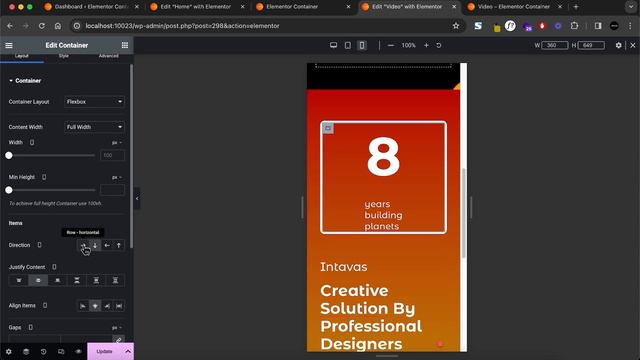Justify content to center
The width and height of the screenshot is (640, 360).
[x=38, y=280]
